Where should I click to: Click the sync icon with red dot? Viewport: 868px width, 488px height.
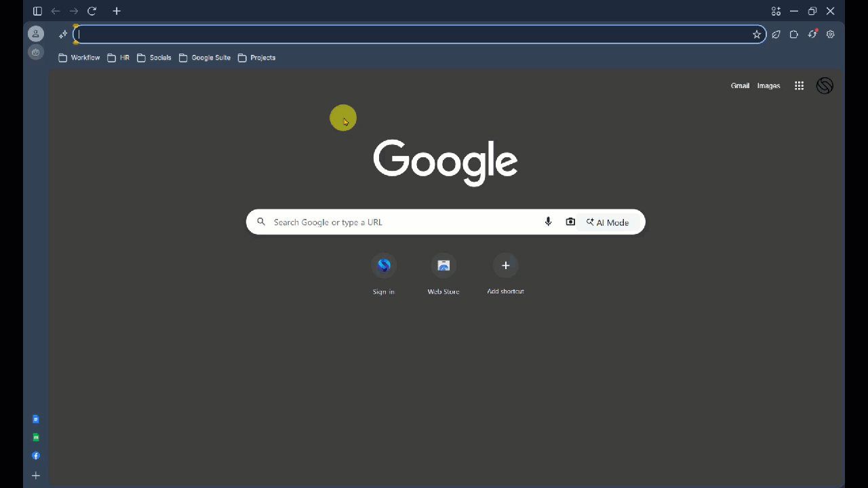(812, 34)
